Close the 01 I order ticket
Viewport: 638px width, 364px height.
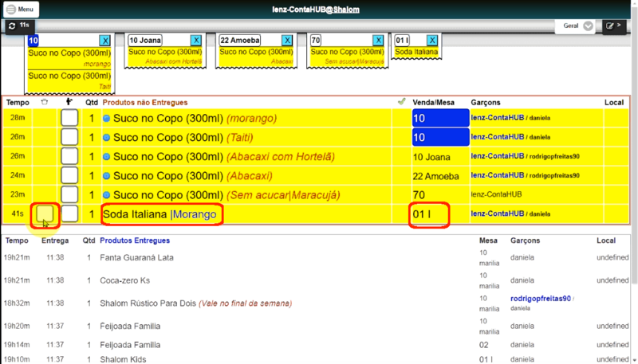click(x=431, y=40)
